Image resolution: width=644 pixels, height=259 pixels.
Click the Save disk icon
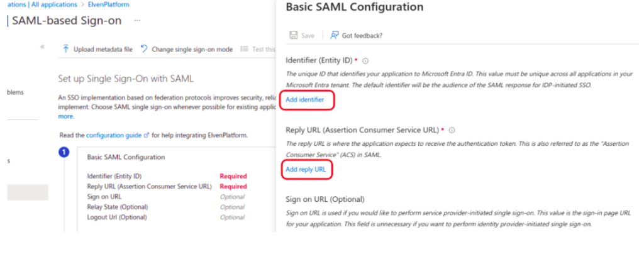(293, 35)
